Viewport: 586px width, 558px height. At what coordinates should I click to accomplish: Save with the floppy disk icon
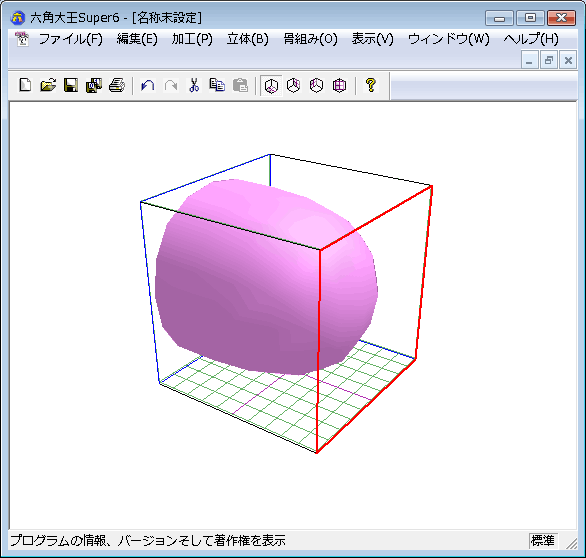(x=71, y=86)
